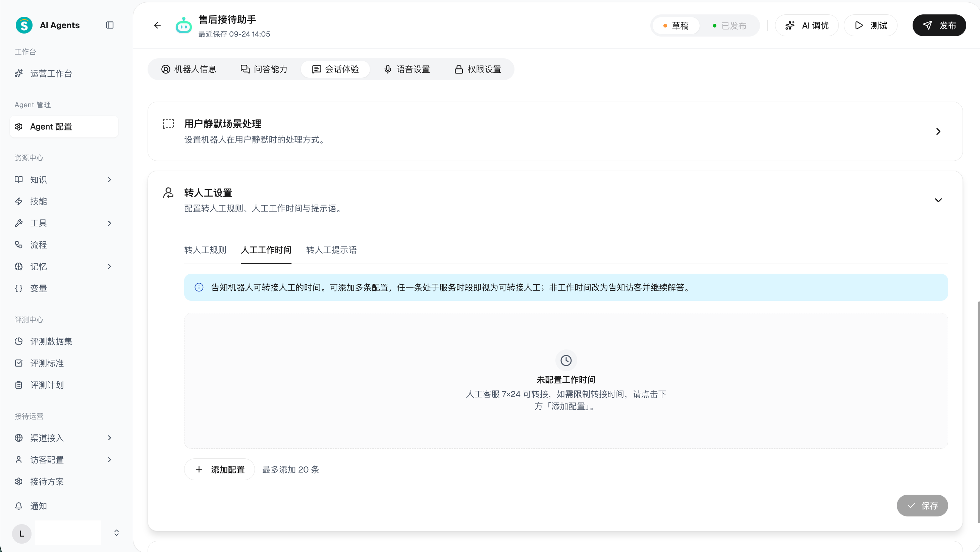Image resolution: width=980 pixels, height=552 pixels.
Task: Expand 渠道接入 submenu
Action: click(110, 438)
